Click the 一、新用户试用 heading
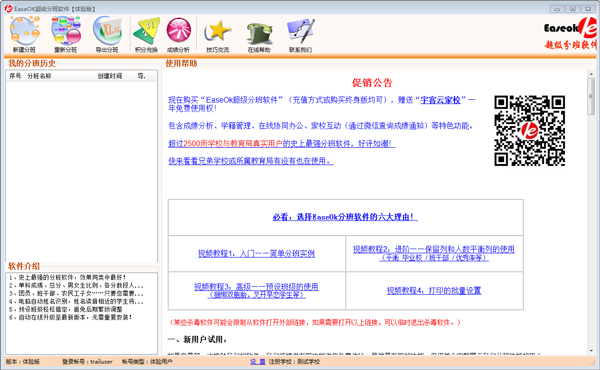 (197, 340)
